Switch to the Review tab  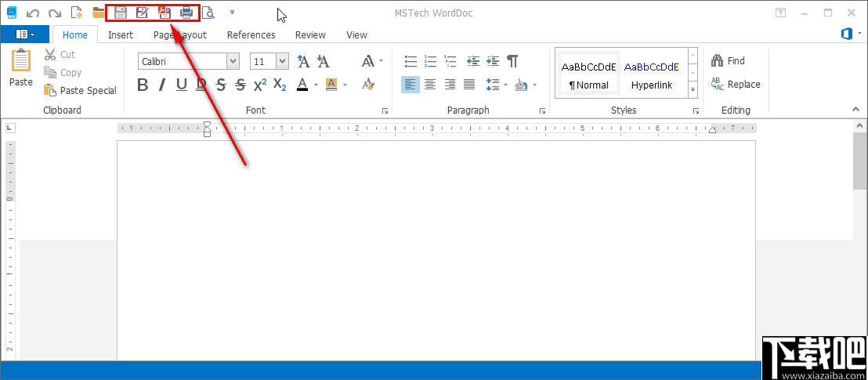(310, 35)
